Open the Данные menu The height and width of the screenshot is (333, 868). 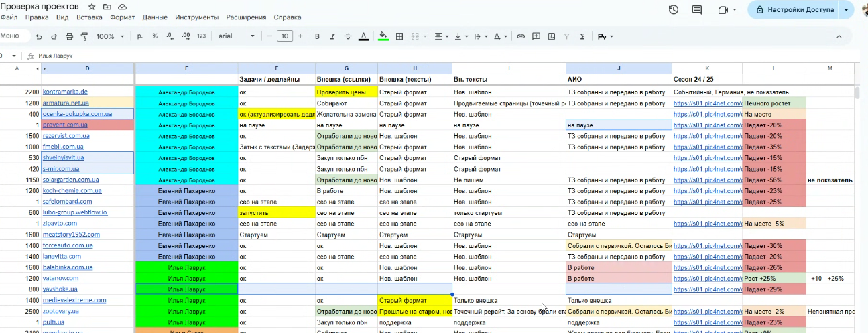[x=155, y=17]
